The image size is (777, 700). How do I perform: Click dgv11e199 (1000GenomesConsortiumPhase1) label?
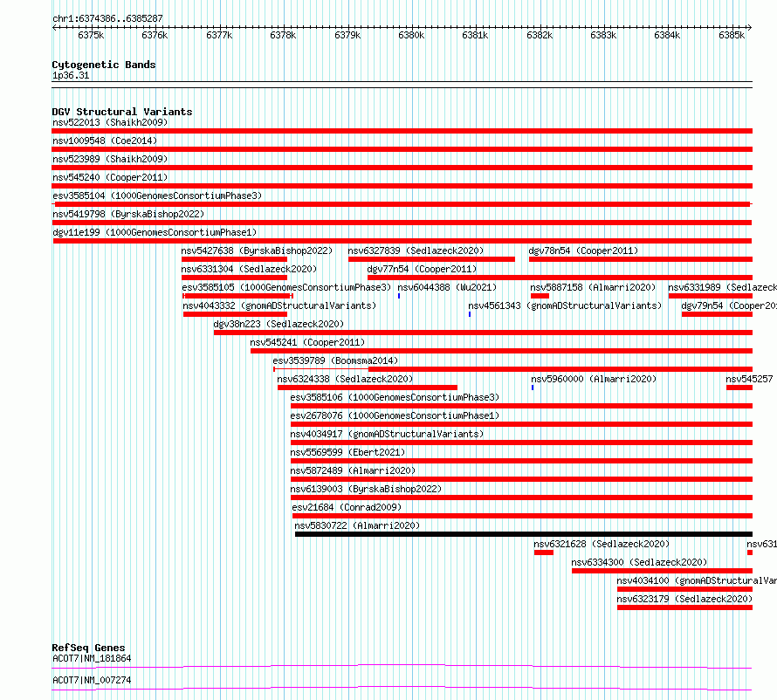(155, 232)
